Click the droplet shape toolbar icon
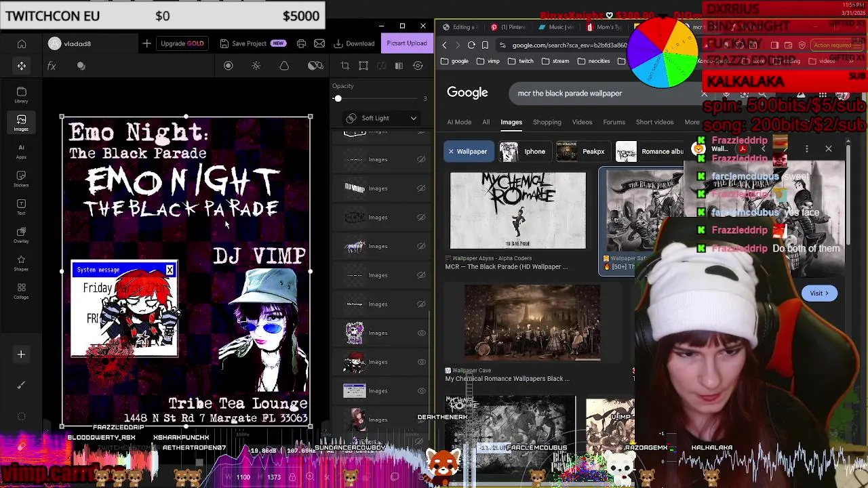 pos(284,66)
